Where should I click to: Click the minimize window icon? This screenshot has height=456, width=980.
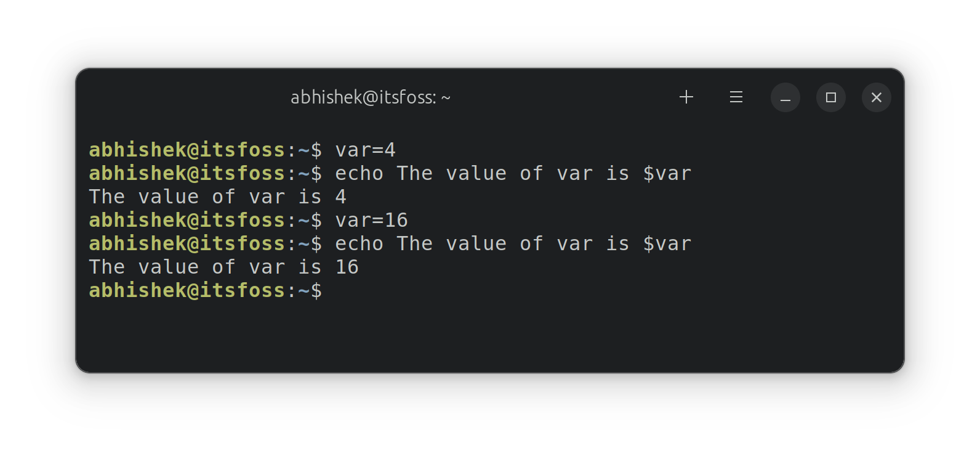tap(785, 97)
